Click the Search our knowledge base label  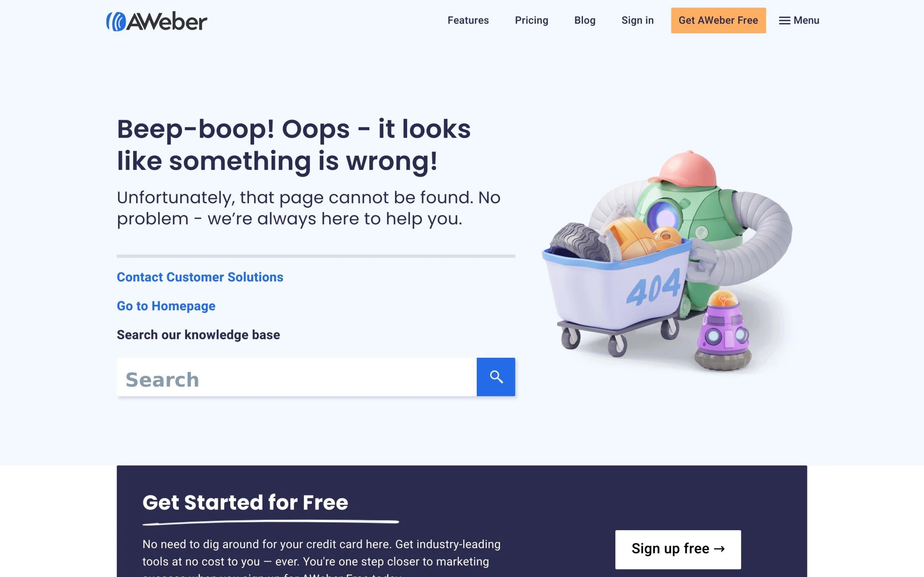[199, 335]
